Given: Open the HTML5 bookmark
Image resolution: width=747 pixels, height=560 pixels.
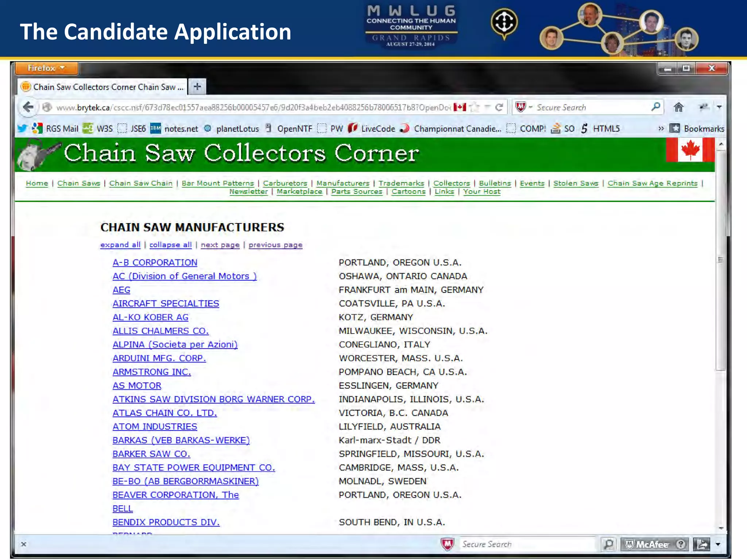Looking at the screenshot, I should point(600,128).
